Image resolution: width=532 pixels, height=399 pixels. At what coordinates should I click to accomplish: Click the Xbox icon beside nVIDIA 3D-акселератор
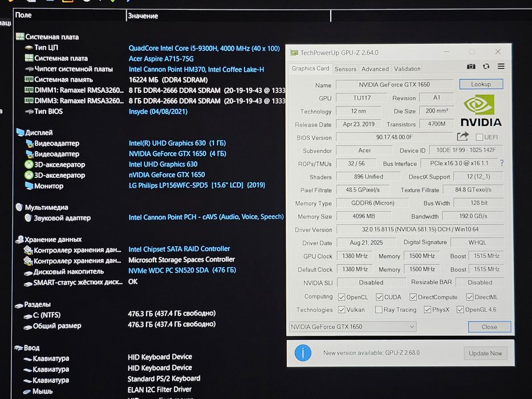pyautogui.click(x=29, y=175)
